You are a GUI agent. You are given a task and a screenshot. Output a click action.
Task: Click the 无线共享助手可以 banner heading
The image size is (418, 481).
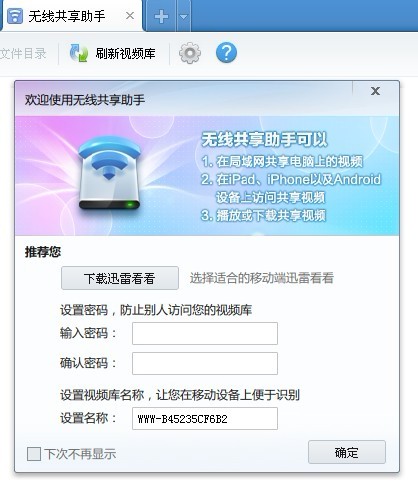click(x=264, y=139)
